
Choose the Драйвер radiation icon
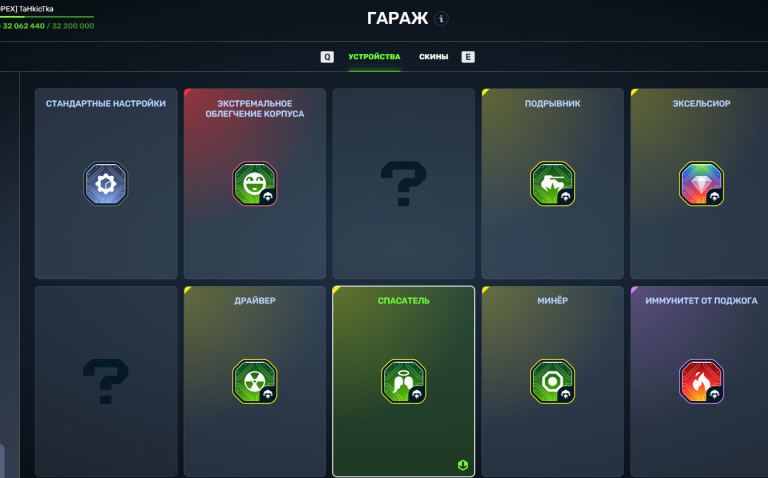pos(255,382)
